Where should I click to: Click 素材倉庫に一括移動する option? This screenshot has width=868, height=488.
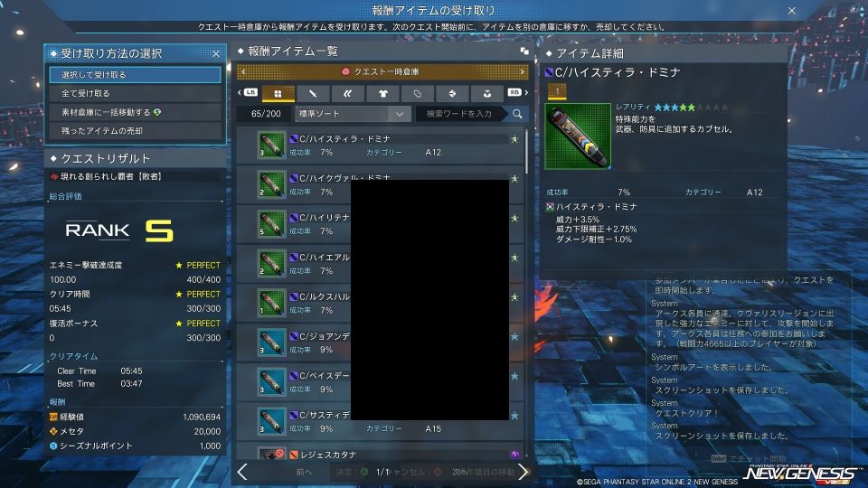tap(135, 112)
